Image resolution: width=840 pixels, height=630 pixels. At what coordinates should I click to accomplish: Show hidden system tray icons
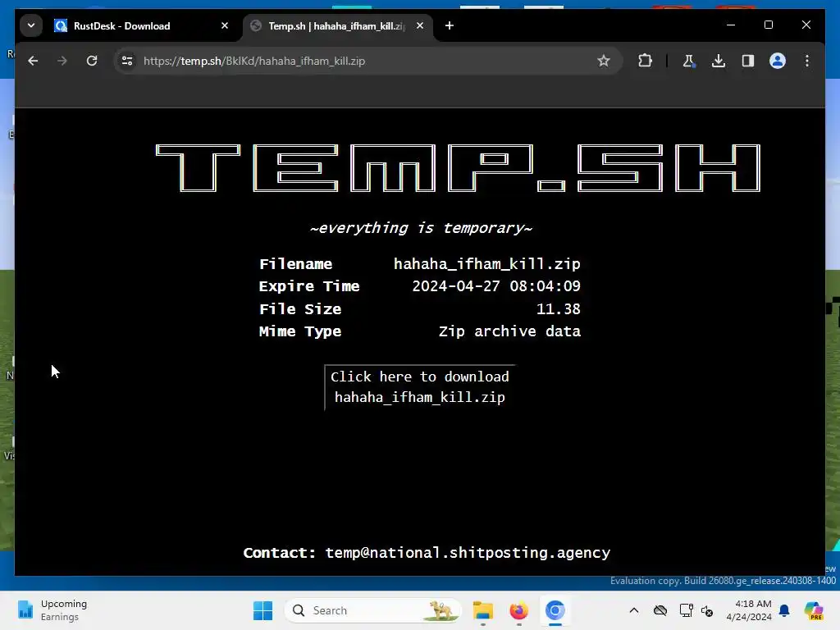tap(634, 610)
